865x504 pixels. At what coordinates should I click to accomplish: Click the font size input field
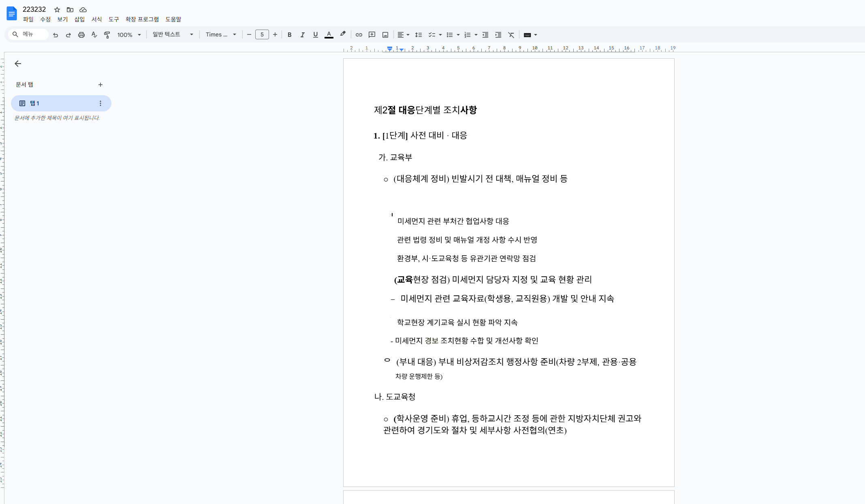point(262,35)
